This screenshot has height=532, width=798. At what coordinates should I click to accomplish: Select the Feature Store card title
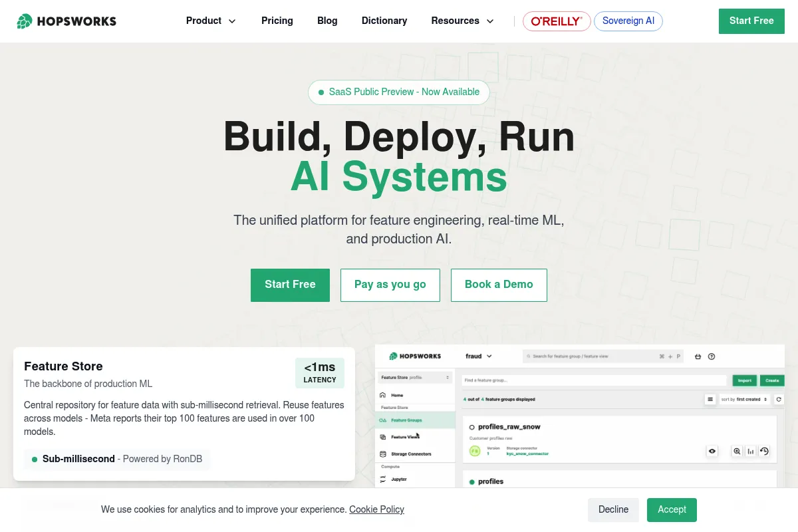(63, 366)
